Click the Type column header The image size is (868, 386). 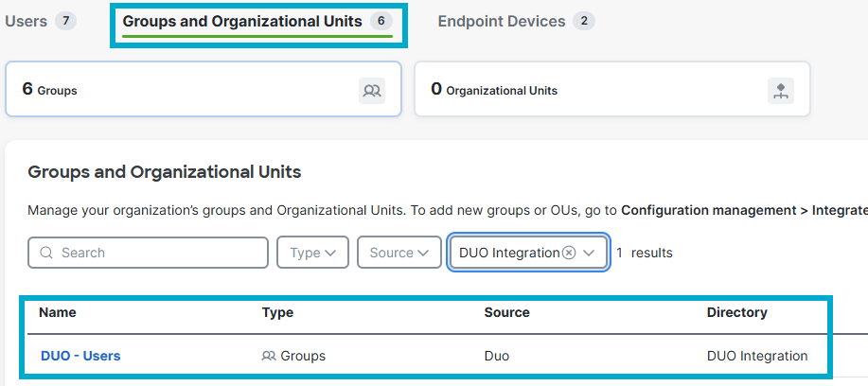(x=277, y=312)
